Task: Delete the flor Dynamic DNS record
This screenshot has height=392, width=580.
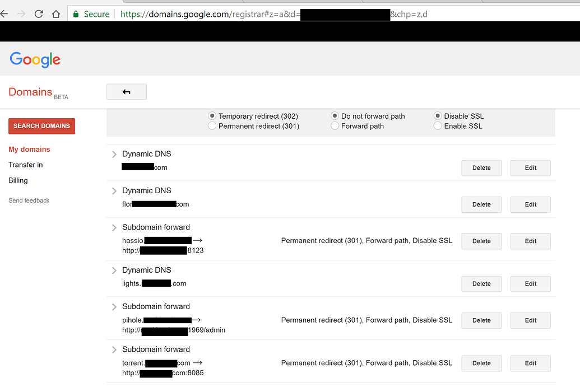Action: coord(481,204)
